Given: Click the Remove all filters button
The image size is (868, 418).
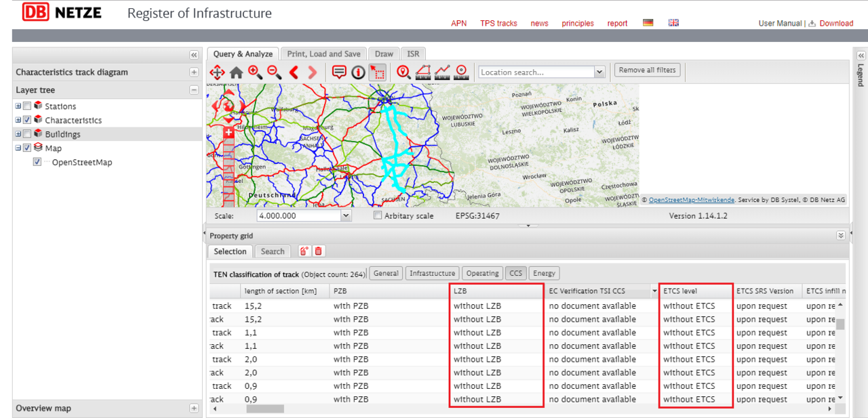Looking at the screenshot, I should coord(647,70).
